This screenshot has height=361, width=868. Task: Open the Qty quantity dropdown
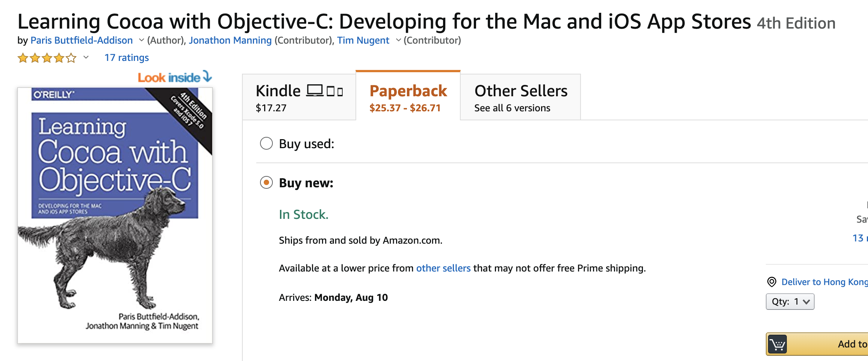pos(790,302)
